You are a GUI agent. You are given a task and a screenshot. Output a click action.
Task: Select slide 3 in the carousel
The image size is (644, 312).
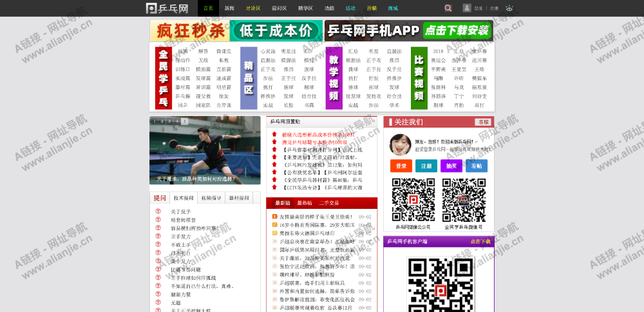169,121
